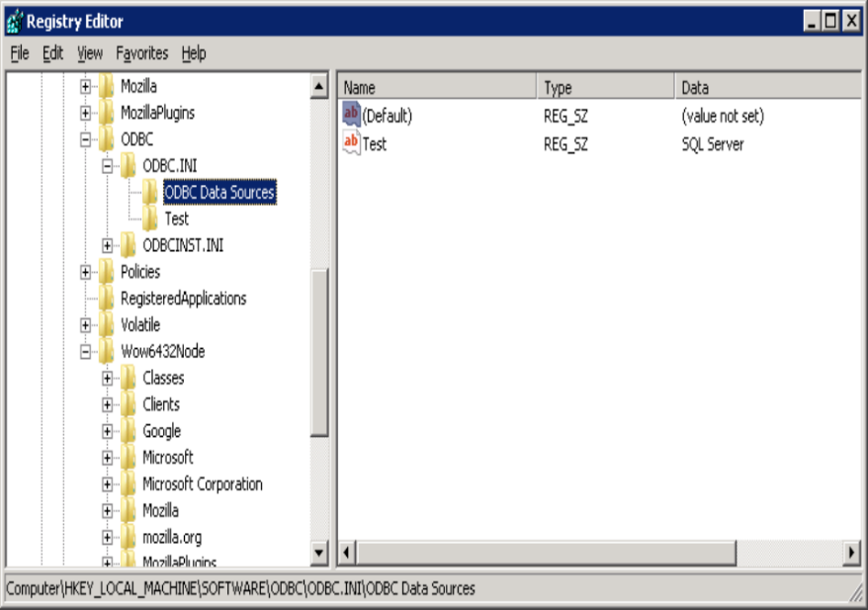This screenshot has height=610, width=868.
Task: Maximize the Registry Editor window
Action: (830, 22)
